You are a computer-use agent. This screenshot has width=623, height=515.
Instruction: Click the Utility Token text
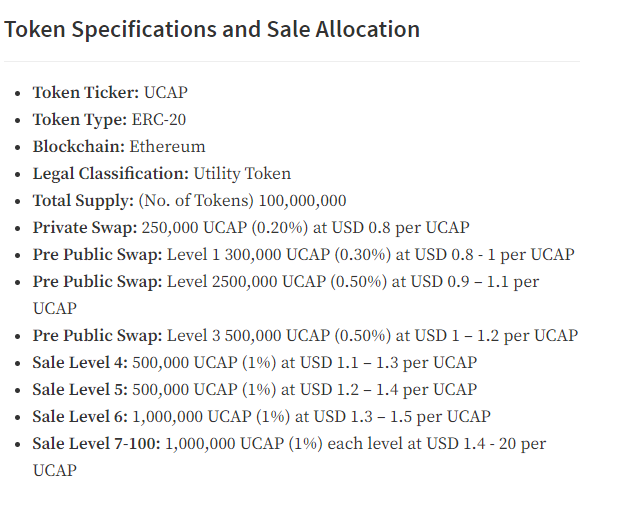point(242,174)
